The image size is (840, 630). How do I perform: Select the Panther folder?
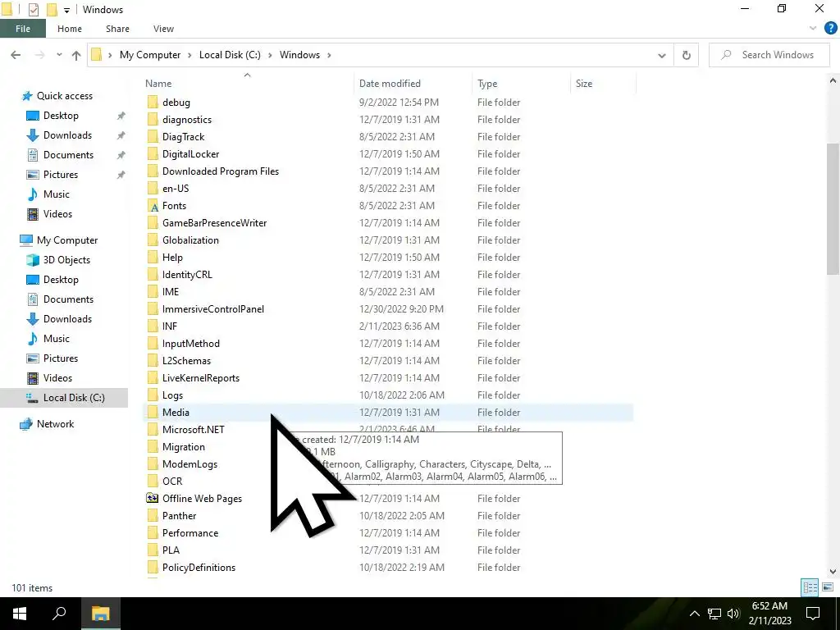tap(180, 516)
